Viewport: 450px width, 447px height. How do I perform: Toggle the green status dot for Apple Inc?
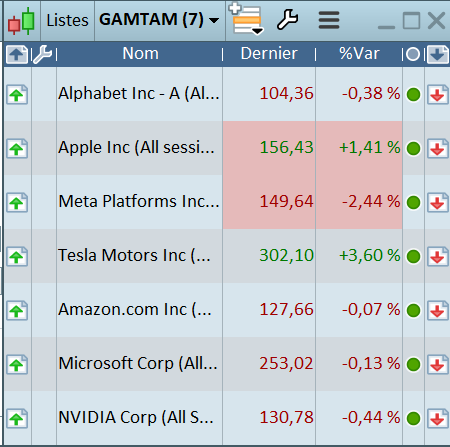click(x=414, y=148)
